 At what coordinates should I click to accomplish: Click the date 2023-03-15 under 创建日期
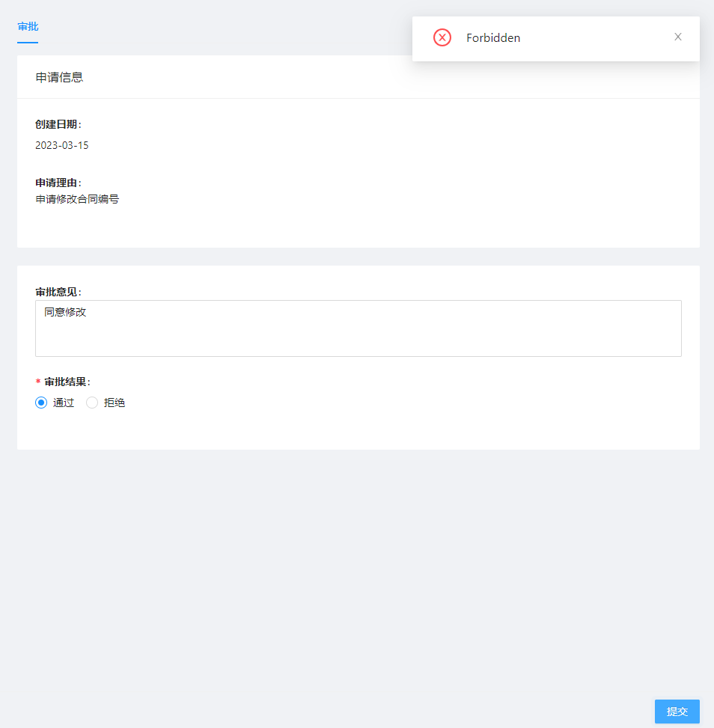[x=62, y=145]
